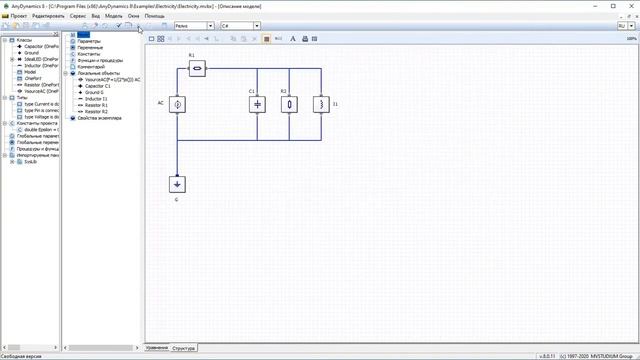
Task: Open the C# language dropdown arrow
Action: point(257,26)
